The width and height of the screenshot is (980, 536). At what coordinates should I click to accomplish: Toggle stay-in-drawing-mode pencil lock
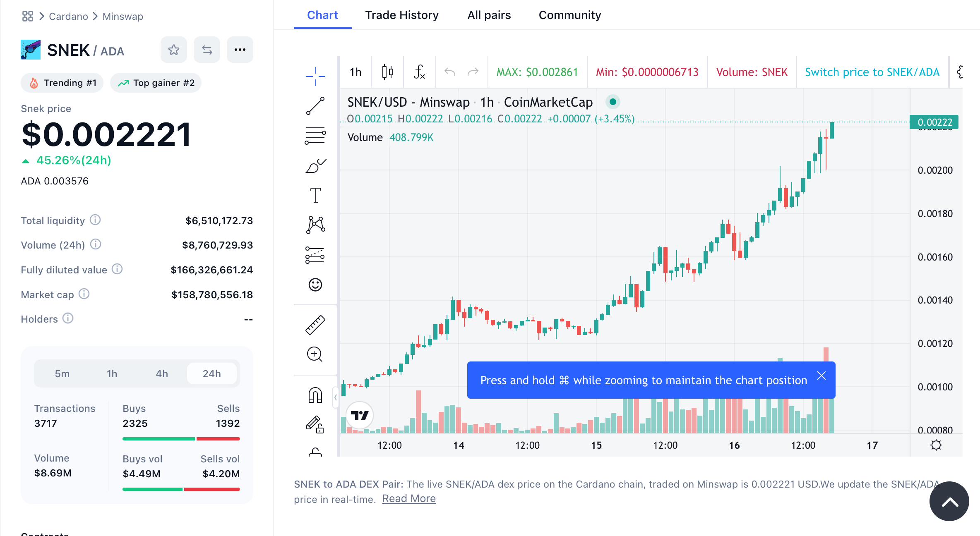(315, 424)
